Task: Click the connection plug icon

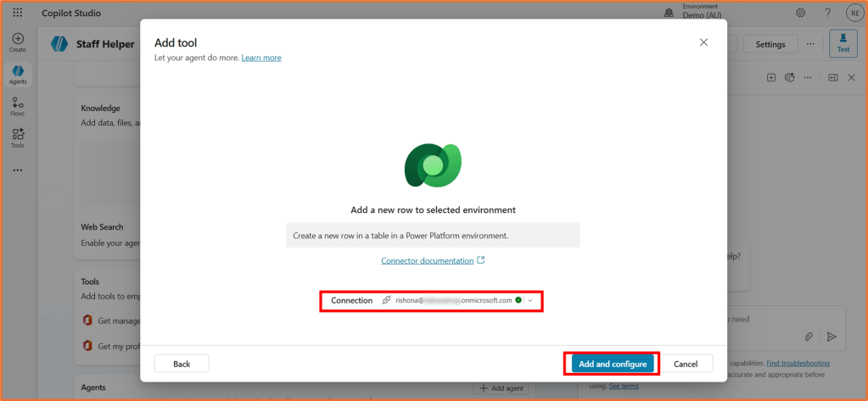Action: coord(386,300)
